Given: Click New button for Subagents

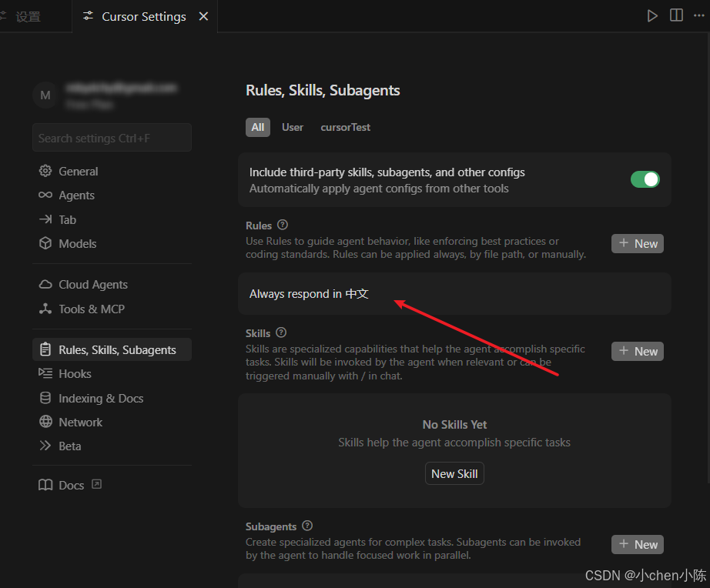Looking at the screenshot, I should [x=638, y=545].
